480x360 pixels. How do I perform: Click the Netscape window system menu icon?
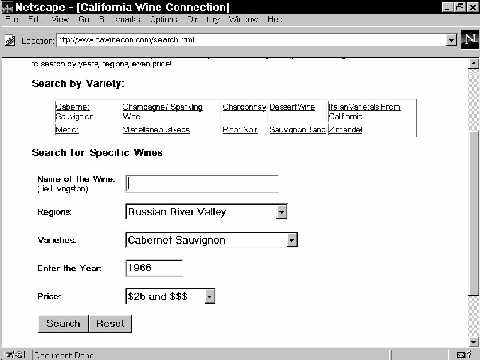pyautogui.click(x=7, y=7)
